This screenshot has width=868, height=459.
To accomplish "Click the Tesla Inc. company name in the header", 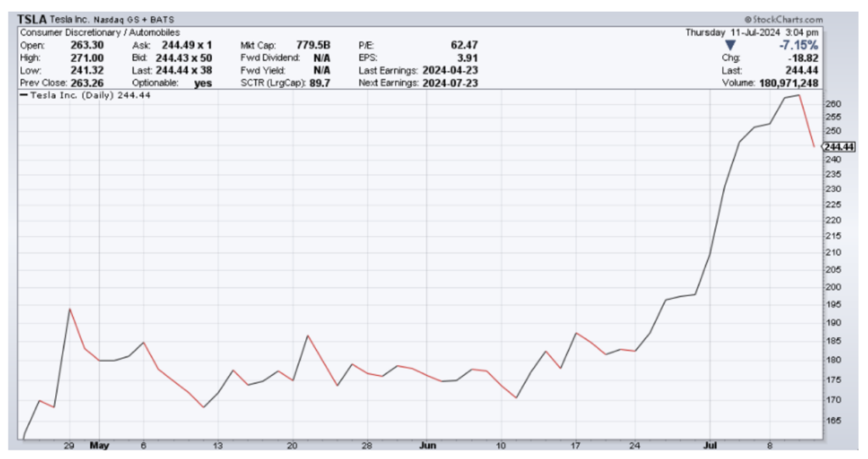I will tap(70, 20).
